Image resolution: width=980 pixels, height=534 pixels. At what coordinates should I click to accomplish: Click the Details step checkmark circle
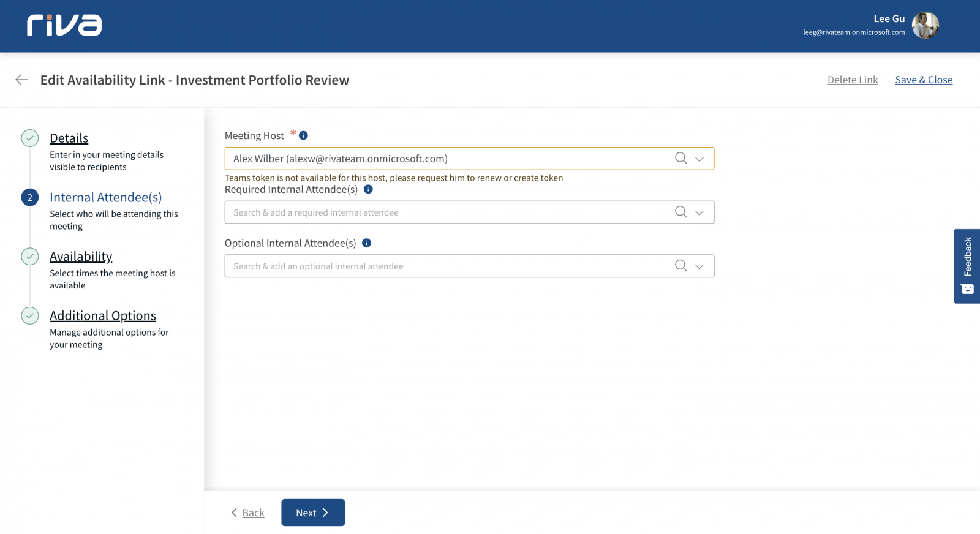click(x=30, y=138)
